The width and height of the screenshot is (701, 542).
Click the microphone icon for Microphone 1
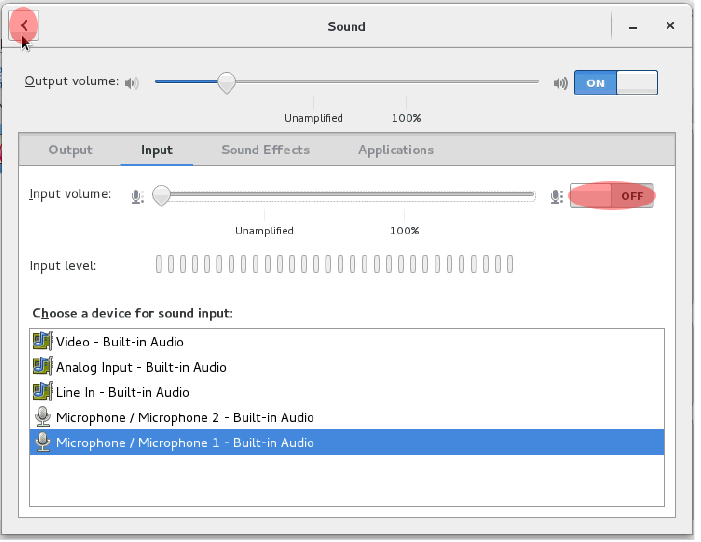click(x=43, y=442)
